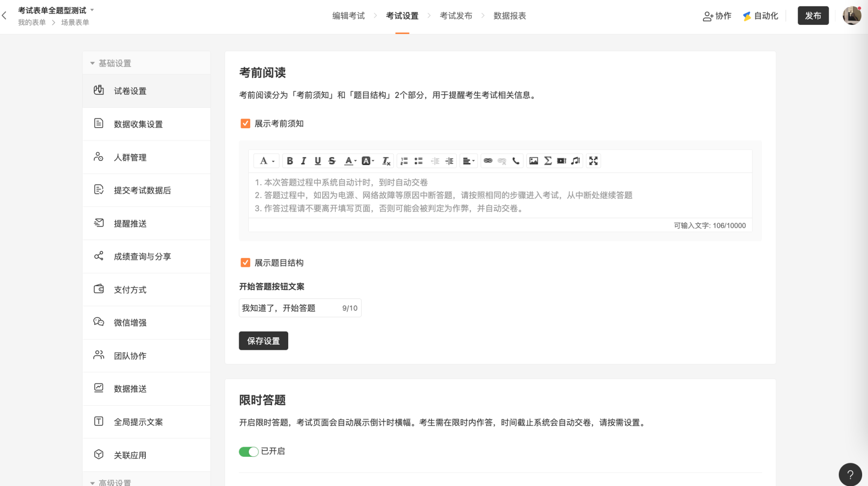Insert a hyperlink in the editor
868x486 pixels.
point(488,161)
